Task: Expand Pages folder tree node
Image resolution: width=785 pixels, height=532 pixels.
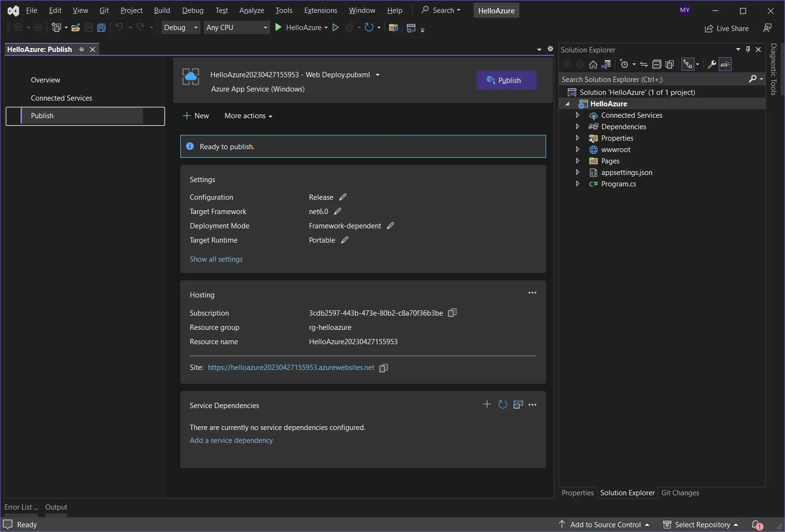Action: click(x=577, y=161)
